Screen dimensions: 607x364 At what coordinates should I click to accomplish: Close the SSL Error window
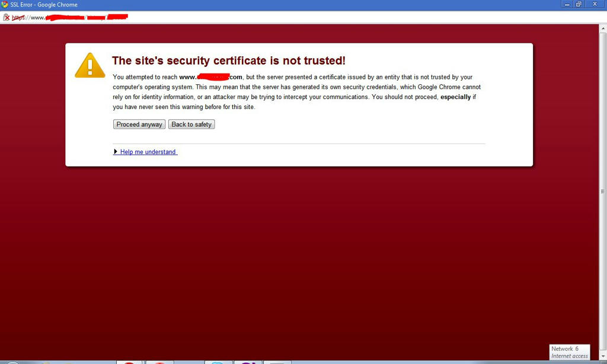coord(595,4)
